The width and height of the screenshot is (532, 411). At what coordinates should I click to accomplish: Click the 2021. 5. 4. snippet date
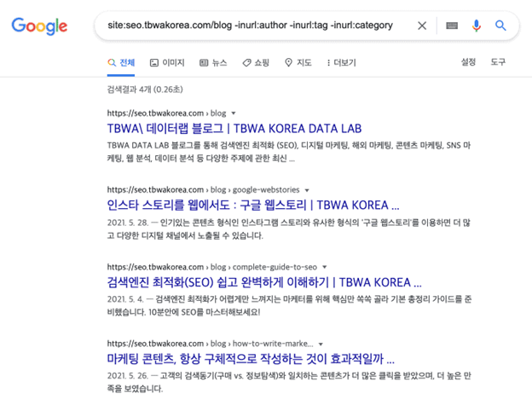click(x=125, y=299)
